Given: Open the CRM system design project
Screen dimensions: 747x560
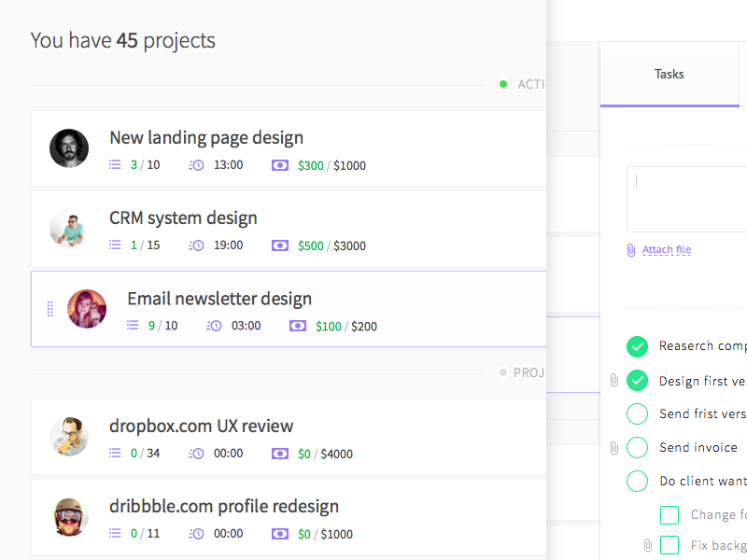Looking at the screenshot, I should 183,218.
